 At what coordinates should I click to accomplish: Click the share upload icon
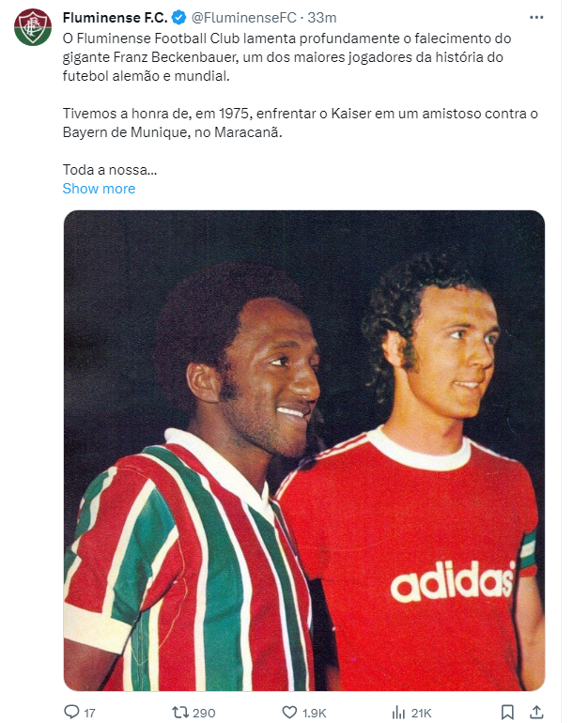536,712
